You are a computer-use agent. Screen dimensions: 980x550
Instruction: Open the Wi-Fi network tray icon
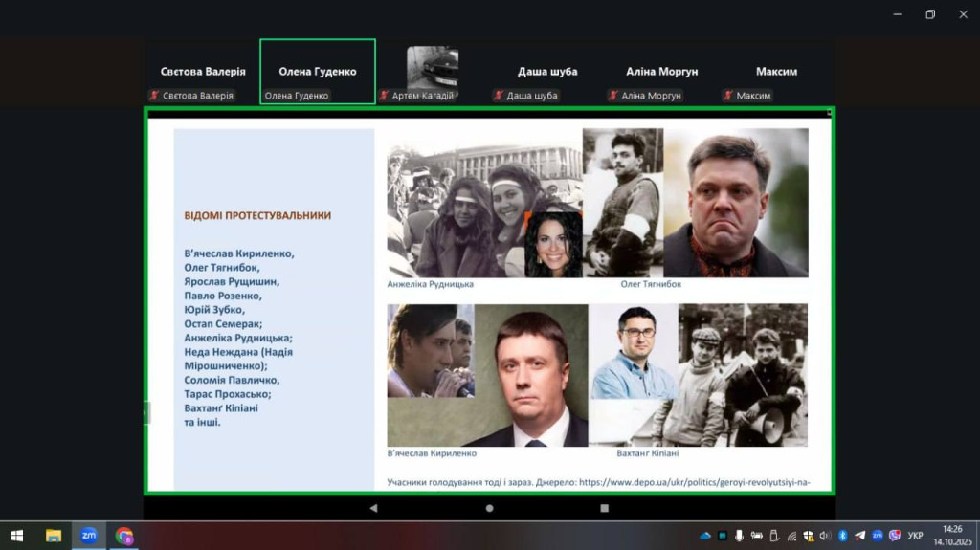point(791,536)
